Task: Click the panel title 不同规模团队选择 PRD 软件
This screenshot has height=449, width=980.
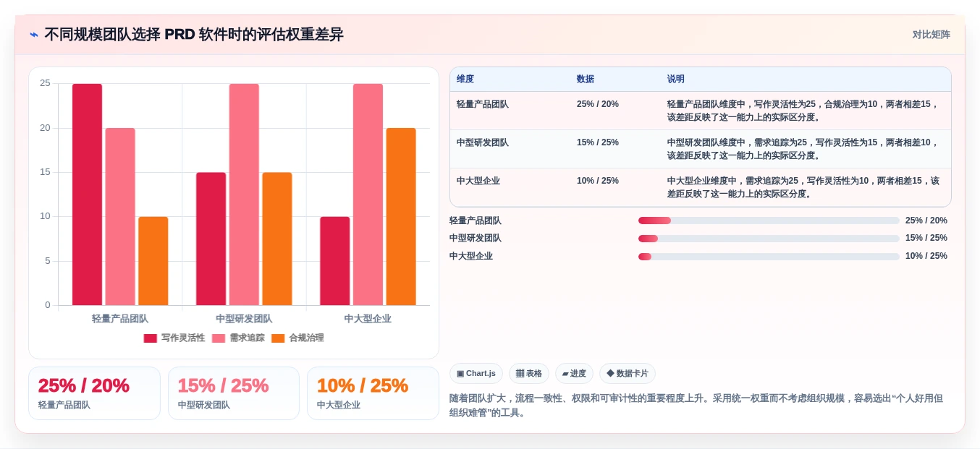Action: click(194, 35)
